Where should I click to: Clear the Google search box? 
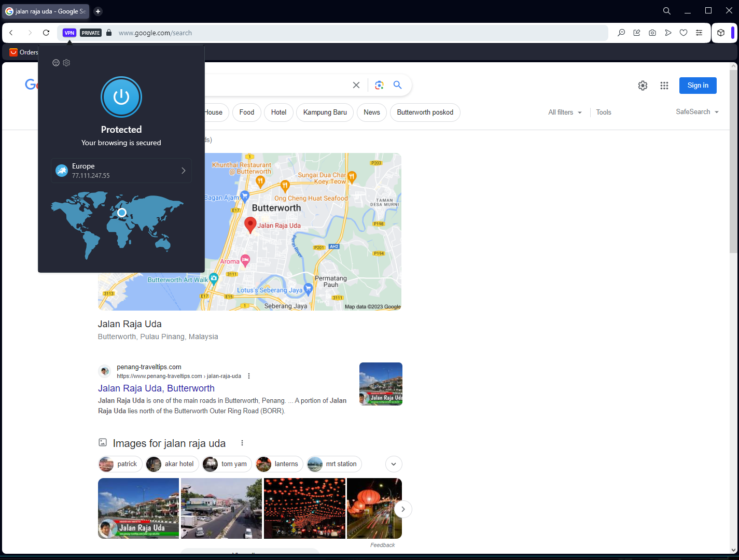pos(356,85)
